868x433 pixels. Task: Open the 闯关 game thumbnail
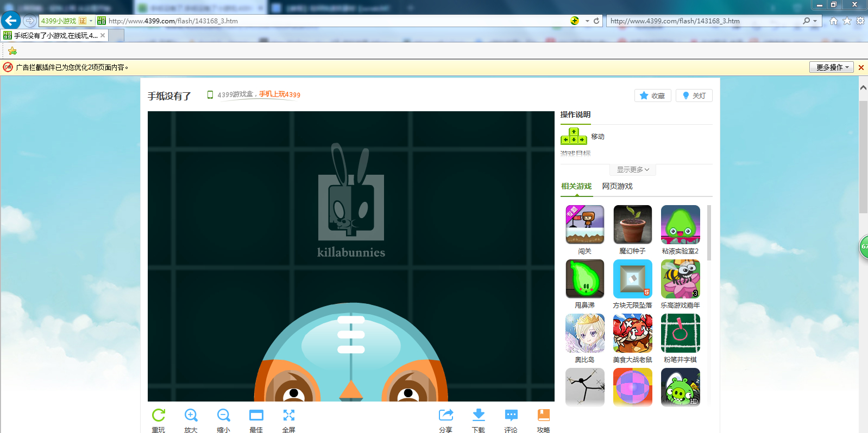(585, 225)
